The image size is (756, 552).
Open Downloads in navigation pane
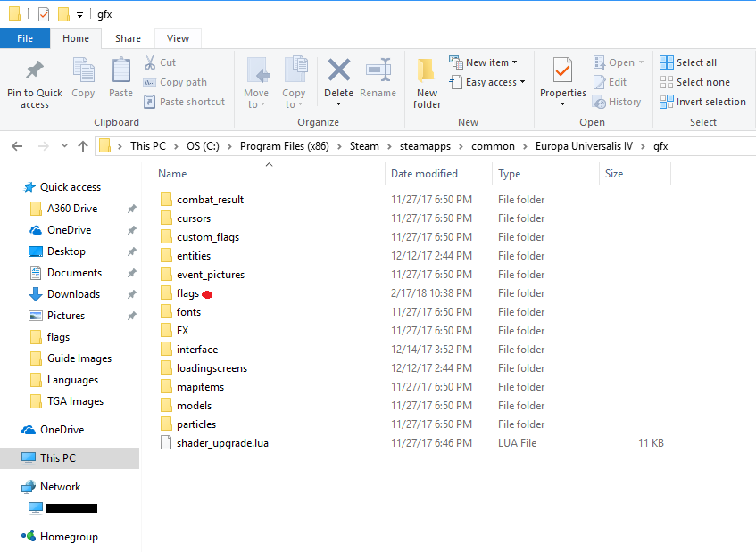tap(73, 294)
